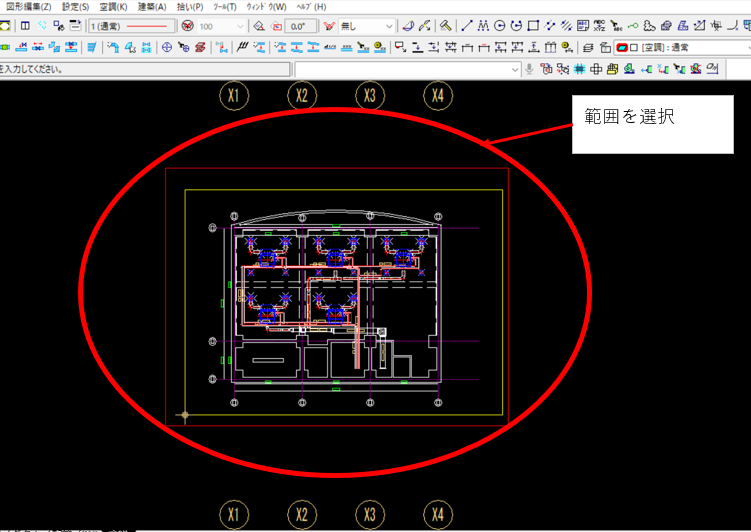
Task: Select the straight line drawing tool
Action: 467,25
